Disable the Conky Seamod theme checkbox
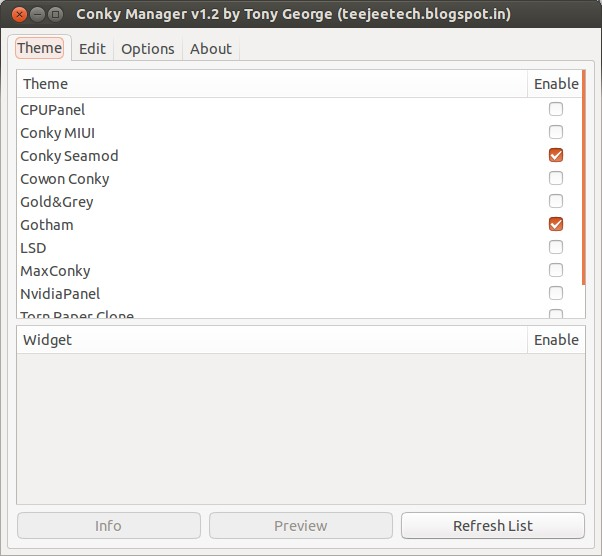This screenshot has width=602, height=556. (556, 155)
